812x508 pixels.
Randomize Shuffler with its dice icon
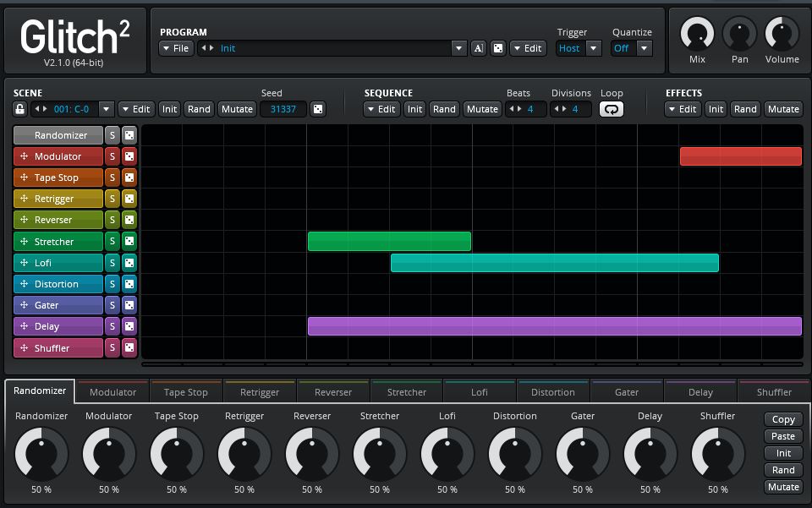(x=129, y=347)
